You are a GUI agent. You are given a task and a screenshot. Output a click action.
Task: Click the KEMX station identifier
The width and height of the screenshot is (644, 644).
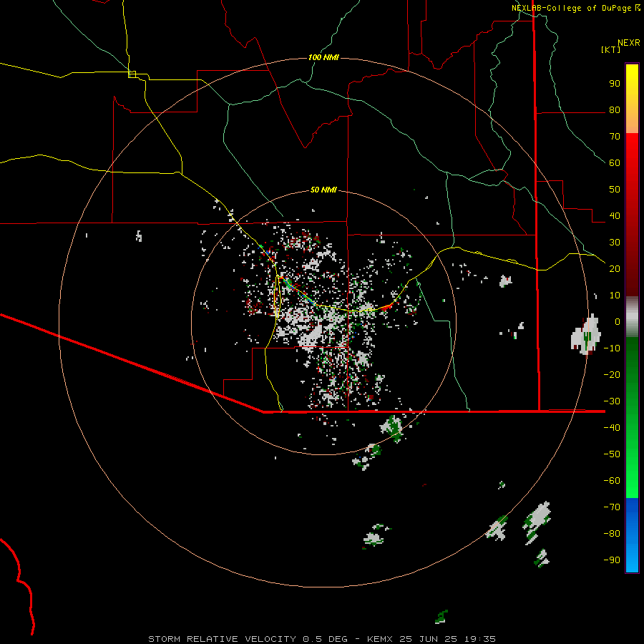379,639
